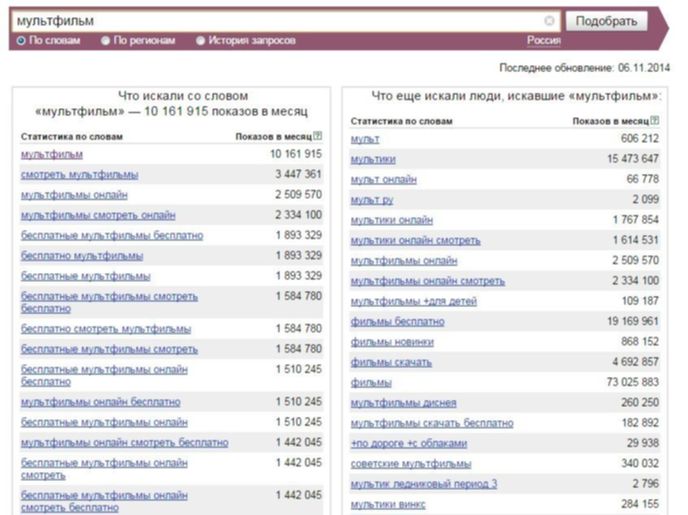Viewport: 688px width, 515px height.
Task: Select the 'По словам' radio button
Action: (21, 41)
